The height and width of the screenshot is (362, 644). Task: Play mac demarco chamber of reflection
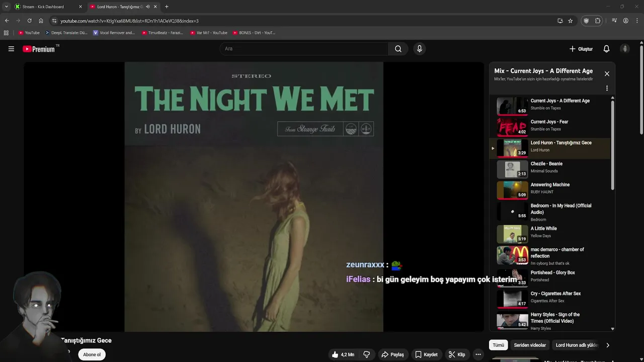click(x=550, y=256)
